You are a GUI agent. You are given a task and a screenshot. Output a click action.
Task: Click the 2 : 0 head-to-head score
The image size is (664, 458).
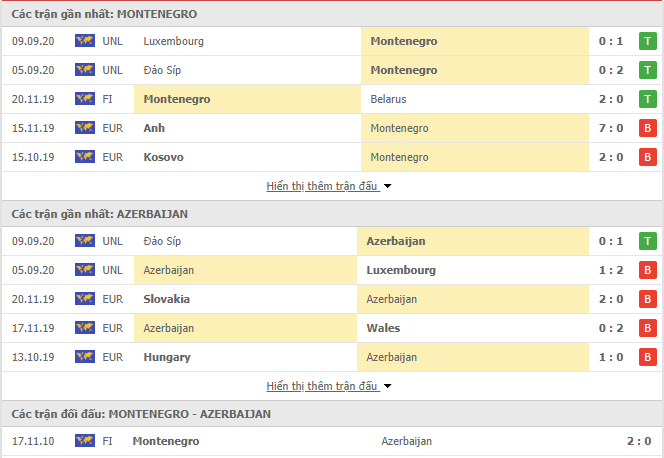[639, 441]
